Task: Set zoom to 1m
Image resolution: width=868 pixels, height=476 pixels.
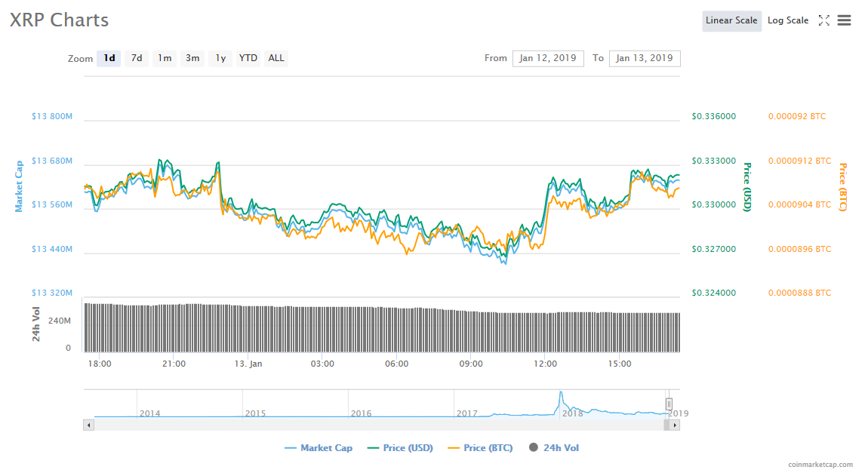Action: point(165,58)
